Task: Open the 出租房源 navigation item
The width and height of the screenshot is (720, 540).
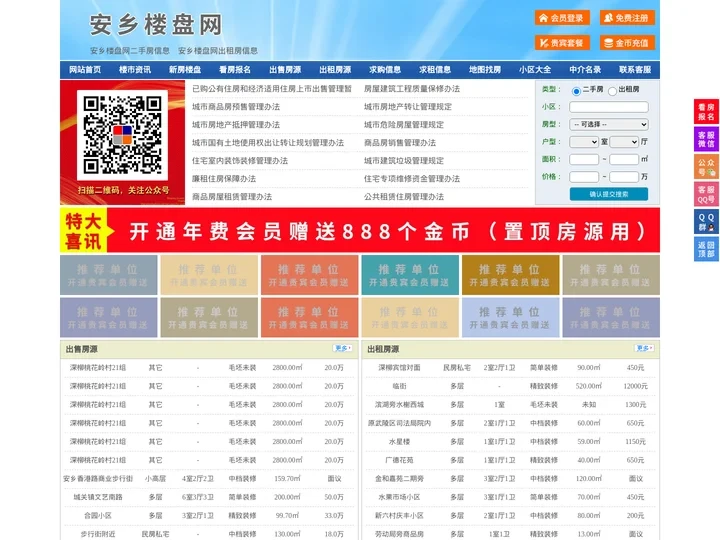Action: pyautogui.click(x=335, y=70)
